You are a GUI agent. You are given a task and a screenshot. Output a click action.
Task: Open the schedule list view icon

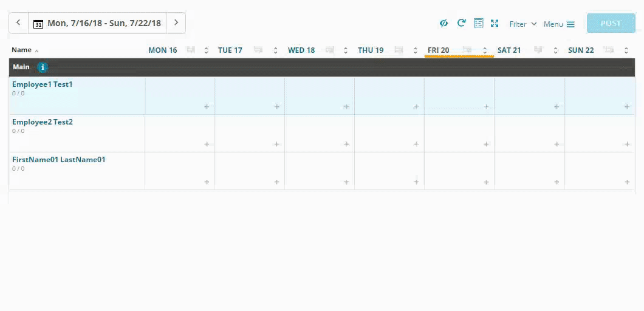point(479,23)
